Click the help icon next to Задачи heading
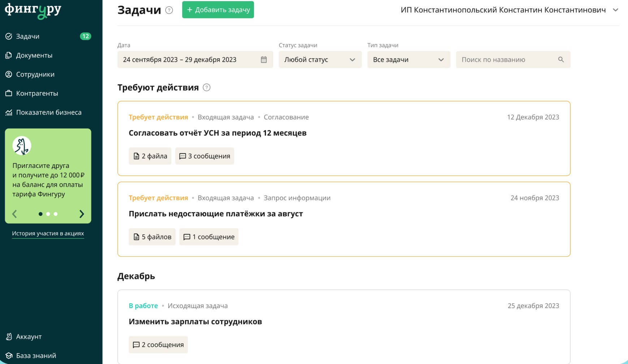Image resolution: width=628 pixels, height=364 pixels. click(x=168, y=10)
